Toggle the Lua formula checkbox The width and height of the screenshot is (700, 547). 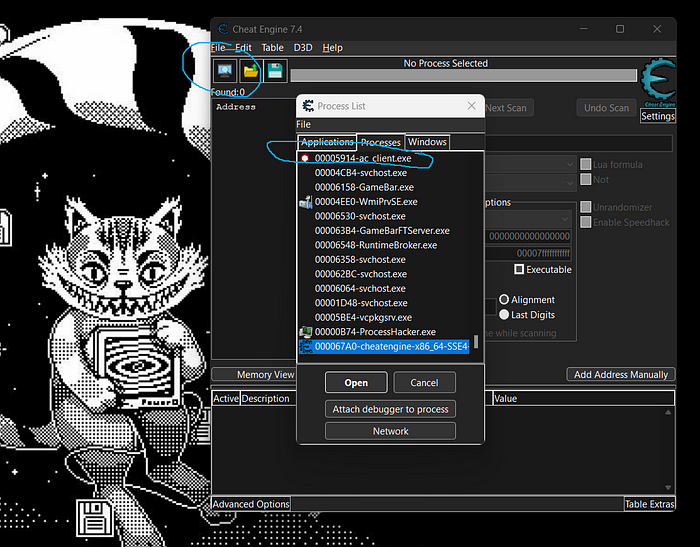click(x=586, y=164)
